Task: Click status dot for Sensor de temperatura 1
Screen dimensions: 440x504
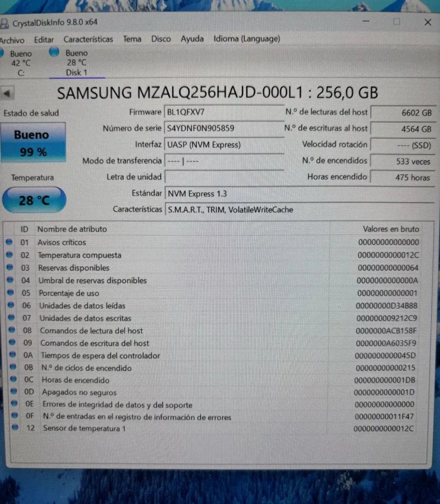Action: click(x=15, y=427)
